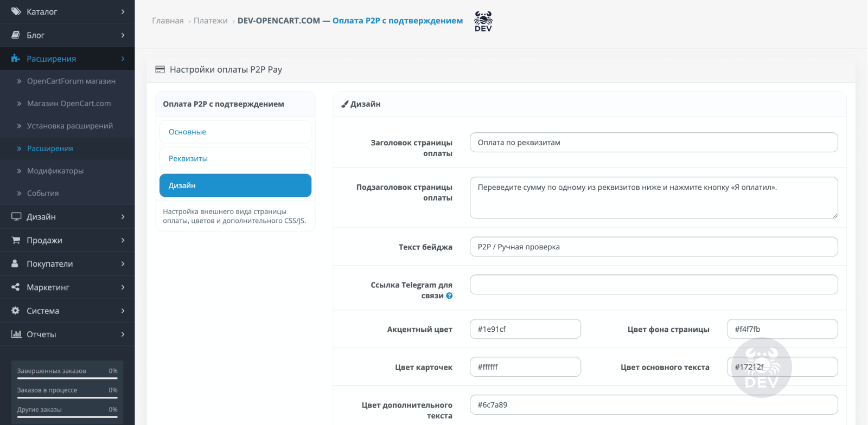Click the Система gear icon
This screenshot has height=425, width=868.
point(16,311)
